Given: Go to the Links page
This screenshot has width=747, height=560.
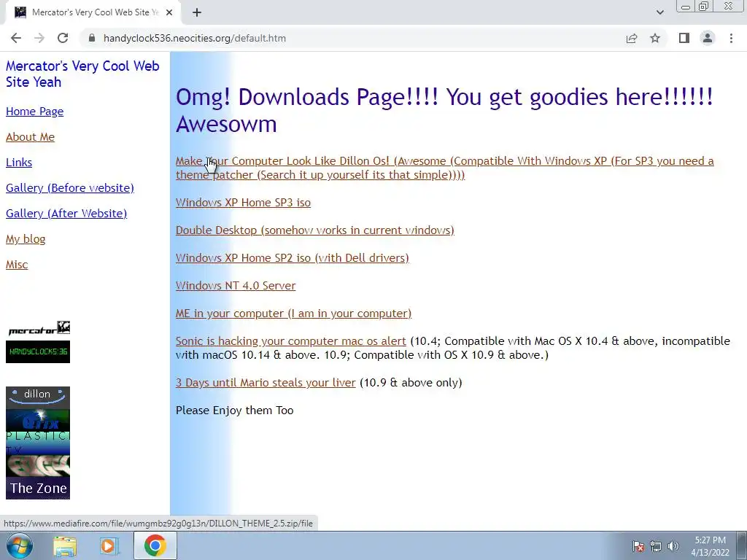Looking at the screenshot, I should (x=18, y=163).
